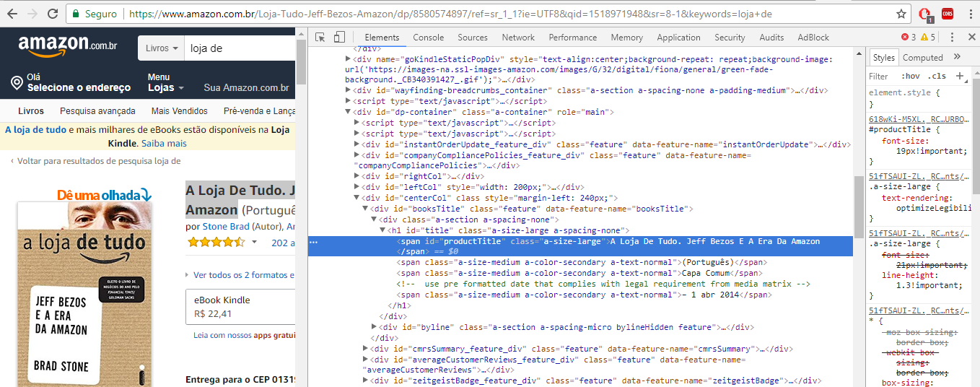Click the Stone Brad author link
Image resolution: width=980 pixels, height=387 pixels.
coord(226,226)
